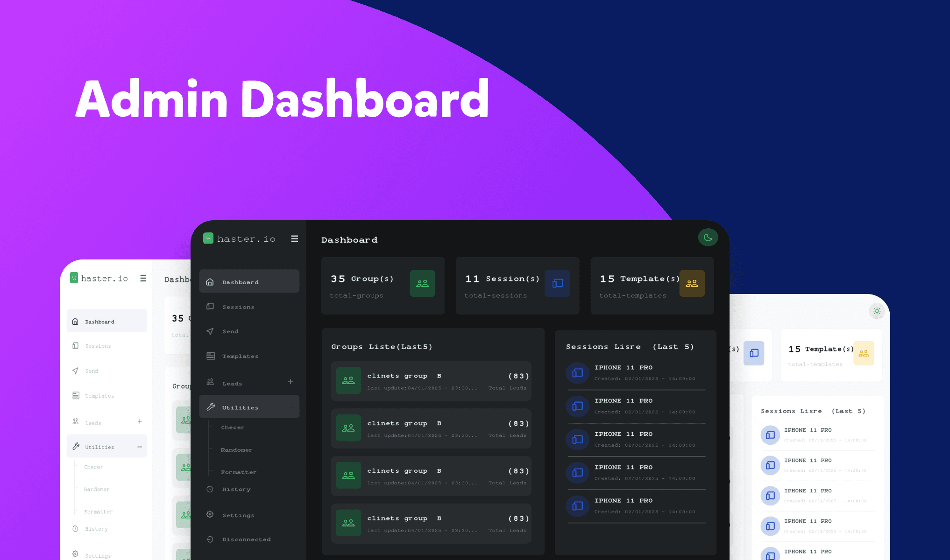Toggle dark mode with the moon button
This screenshot has height=560, width=950.
click(x=708, y=238)
